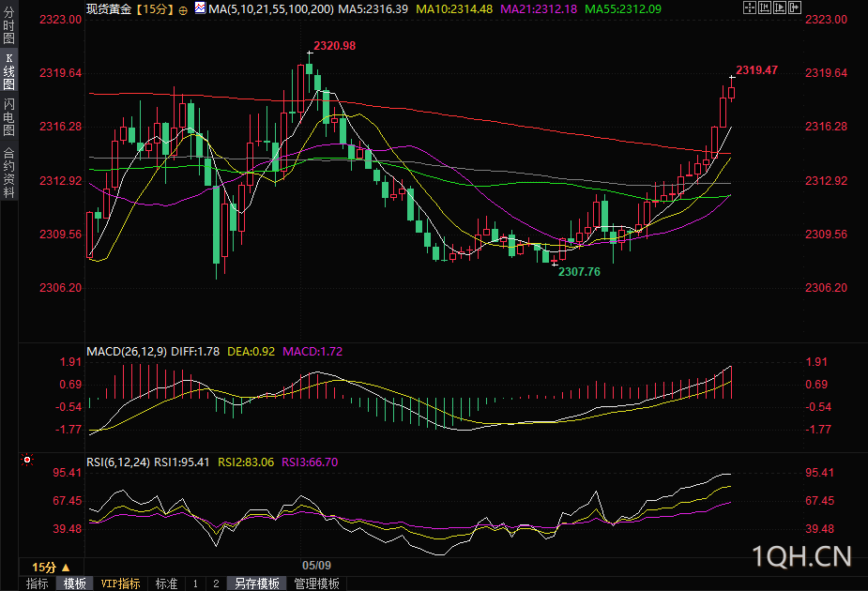Click the MA5:2316.39 value
Viewport: 868px width, 591px height.
373,8
